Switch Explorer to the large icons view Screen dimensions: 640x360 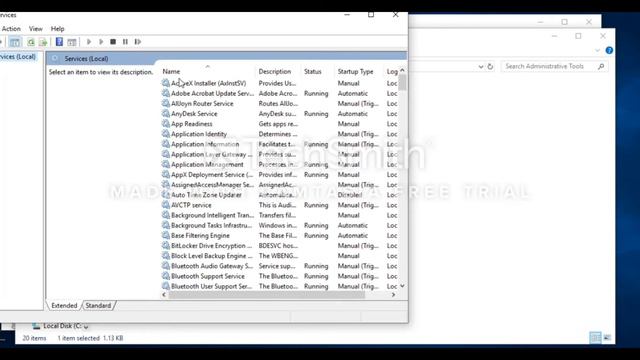tap(607, 338)
